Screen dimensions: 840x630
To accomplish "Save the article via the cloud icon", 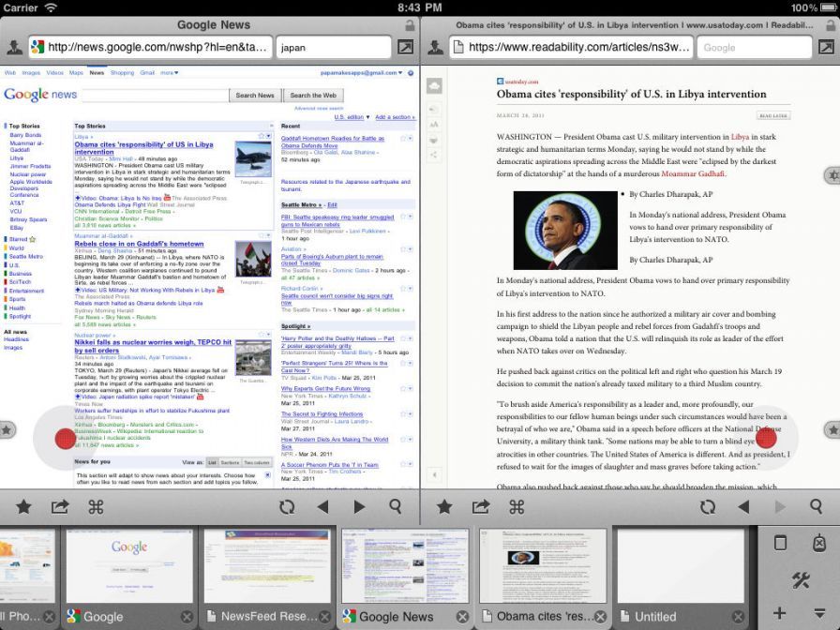I will [434, 85].
